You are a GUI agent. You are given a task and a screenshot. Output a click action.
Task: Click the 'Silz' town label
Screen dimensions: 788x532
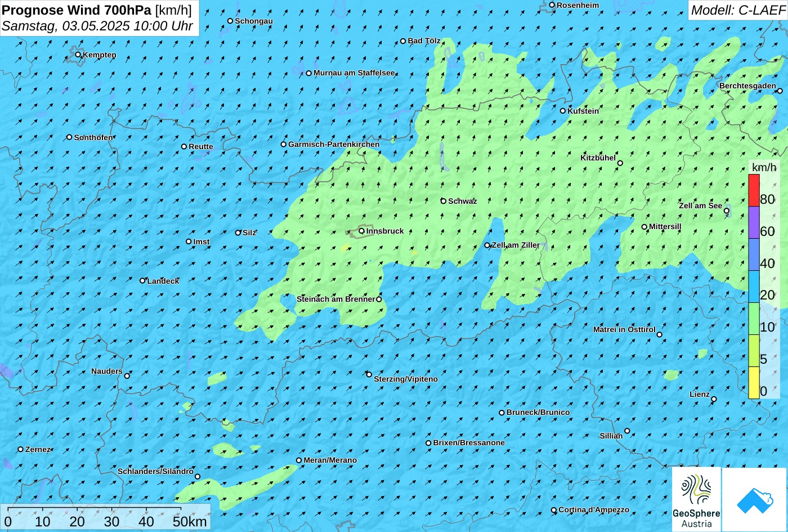249,233
